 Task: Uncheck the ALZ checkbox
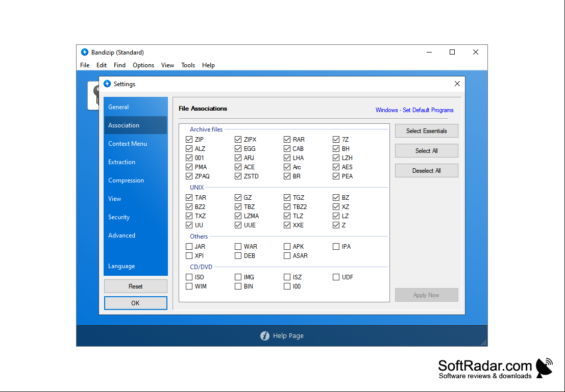click(x=189, y=149)
